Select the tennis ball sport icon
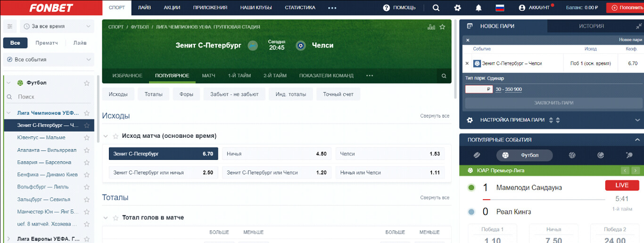Screen dimensions: 644x243 click(601, 155)
